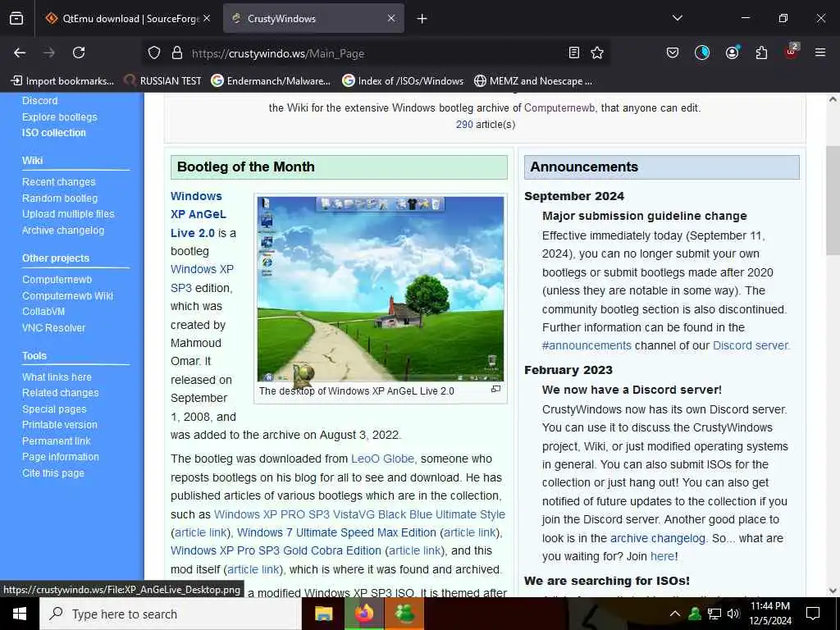The width and height of the screenshot is (840, 630).
Task: Open the Extensions puzzle-piece menu
Action: tap(761, 52)
